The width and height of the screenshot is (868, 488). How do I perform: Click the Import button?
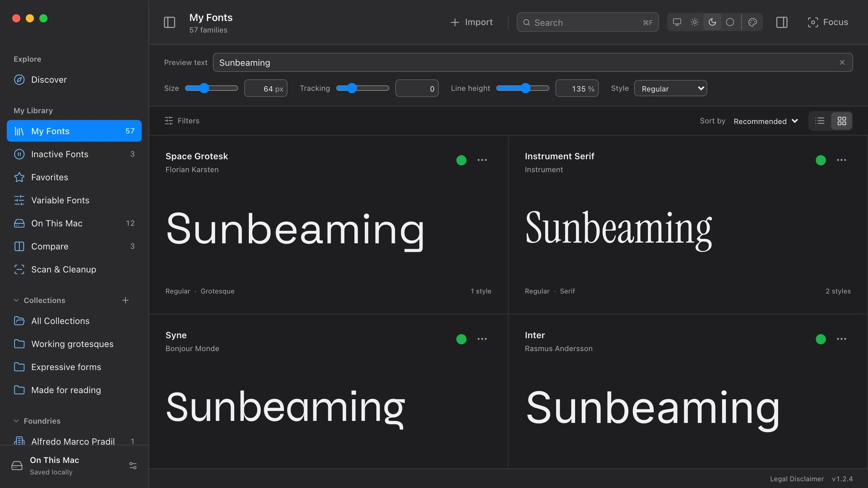pyautogui.click(x=471, y=22)
